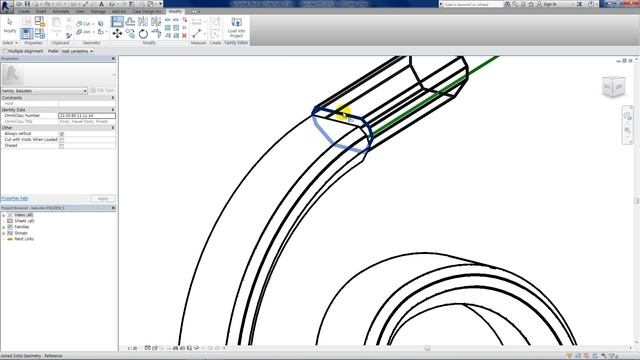Click the Match Type Properties paintbrush icon

click(69, 36)
